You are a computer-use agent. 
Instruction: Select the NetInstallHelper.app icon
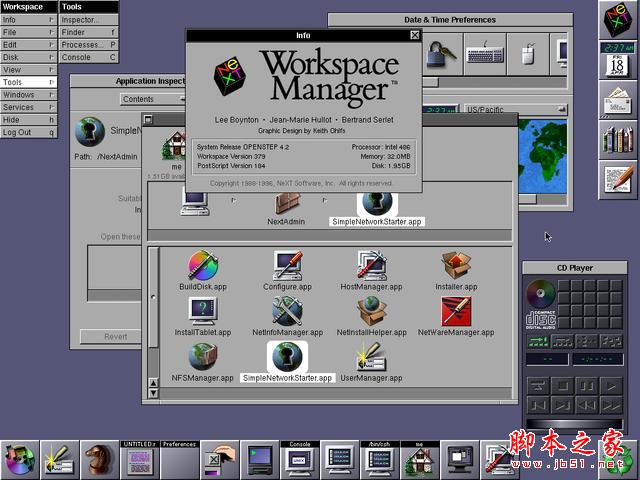(x=371, y=311)
